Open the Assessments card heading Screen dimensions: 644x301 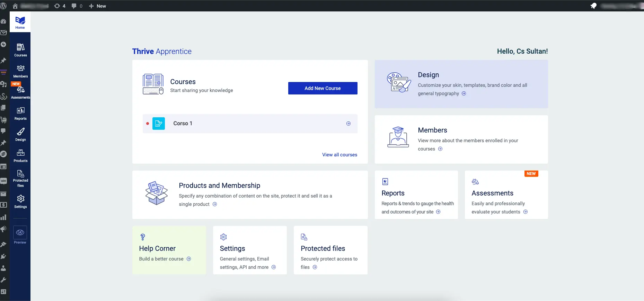coord(492,193)
